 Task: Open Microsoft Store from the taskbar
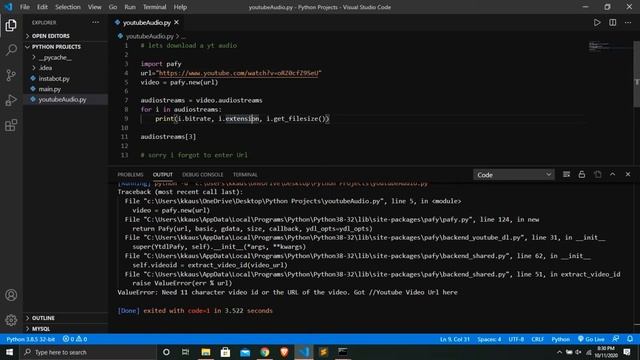point(225,352)
